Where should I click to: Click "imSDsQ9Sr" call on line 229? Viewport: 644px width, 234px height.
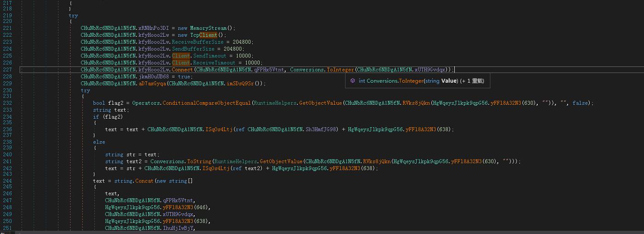(240, 83)
